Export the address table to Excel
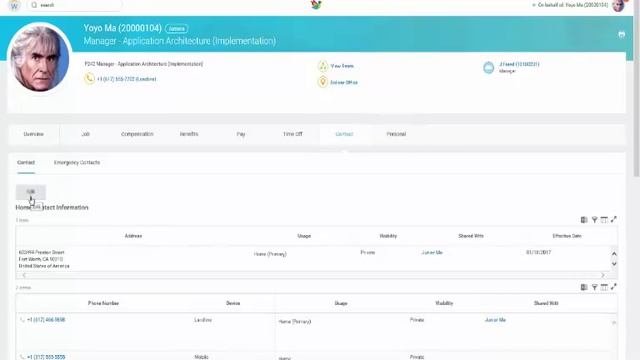The height and width of the screenshot is (360, 640). tap(584, 220)
